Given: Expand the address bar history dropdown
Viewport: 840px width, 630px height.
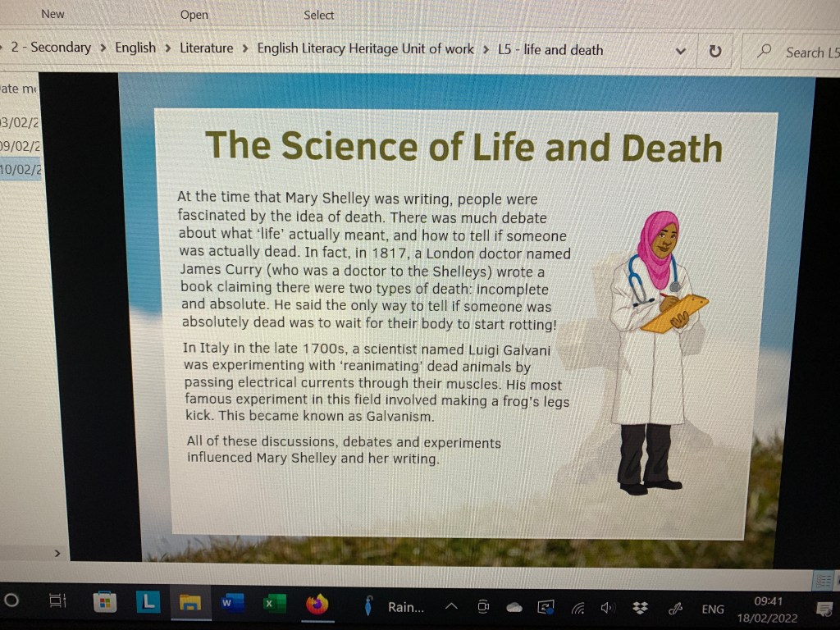Looking at the screenshot, I should point(680,51).
